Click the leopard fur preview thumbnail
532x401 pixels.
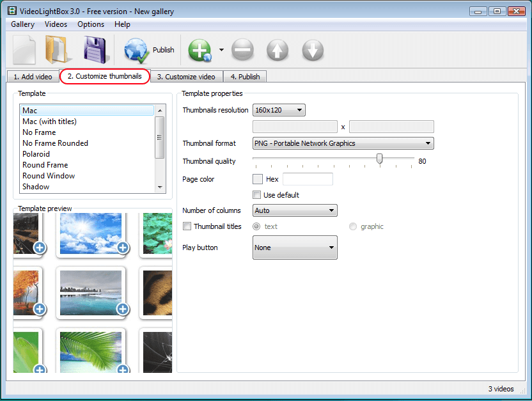[x=157, y=293]
